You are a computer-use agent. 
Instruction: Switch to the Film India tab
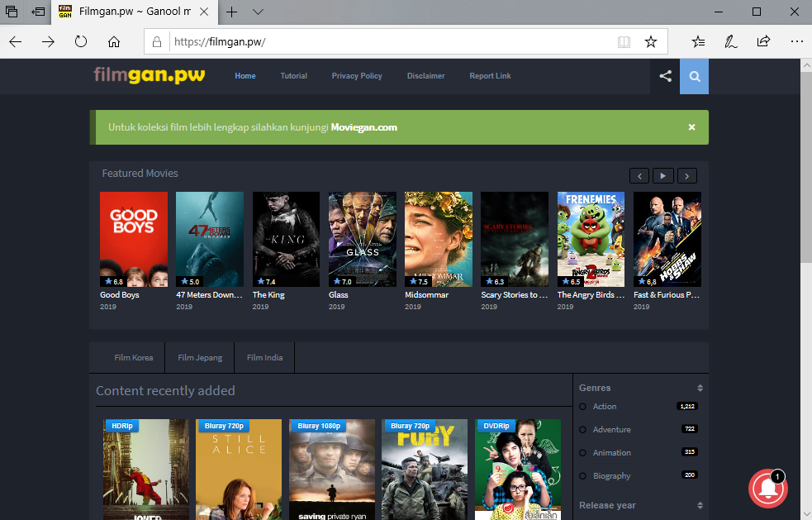click(x=264, y=358)
